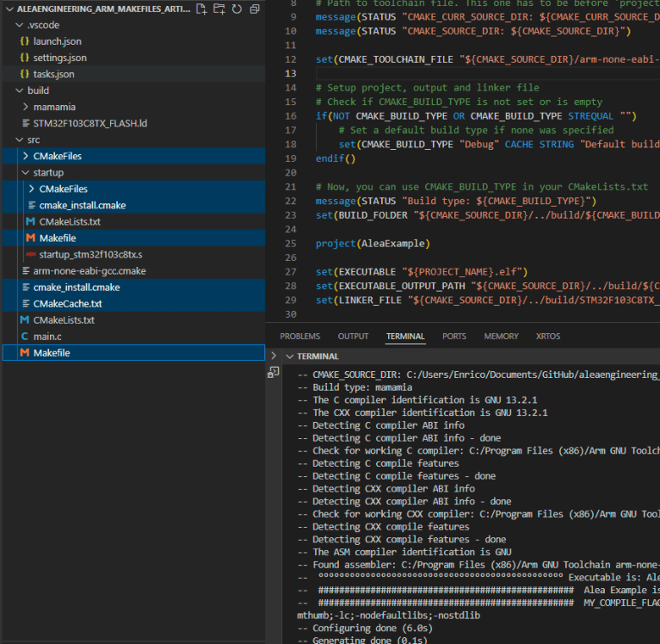The height and width of the screenshot is (644, 660).
Task: Collapse the build folder
Action: click(x=19, y=90)
